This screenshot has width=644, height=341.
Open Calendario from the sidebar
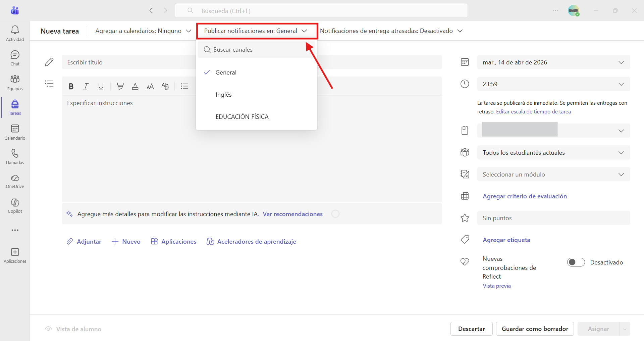point(15,132)
